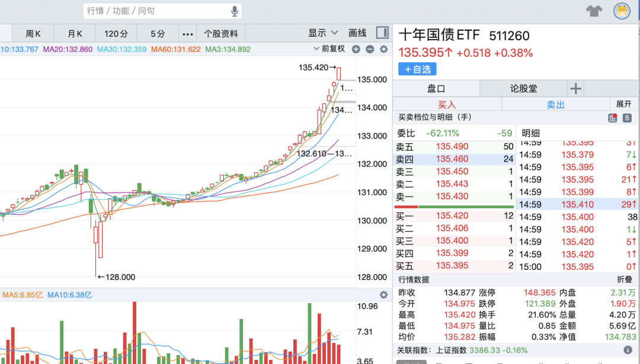Click 买四 price 135.399
This screenshot has width=640, height=364.
coord(452,253)
